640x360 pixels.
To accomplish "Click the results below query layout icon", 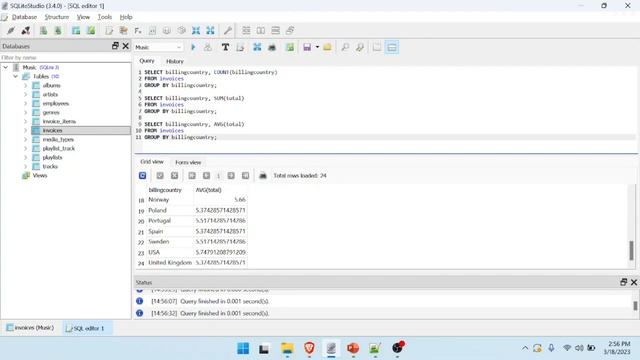I will pos(391,47).
